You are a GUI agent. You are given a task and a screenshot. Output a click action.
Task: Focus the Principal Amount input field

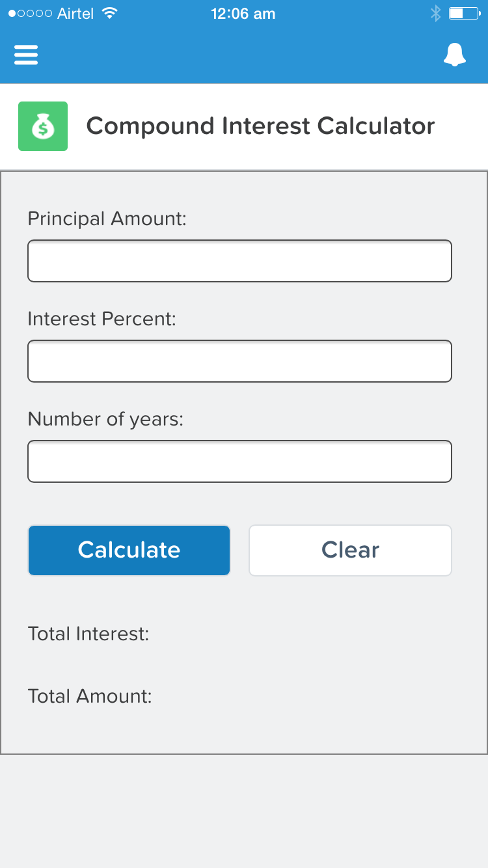pos(239,261)
